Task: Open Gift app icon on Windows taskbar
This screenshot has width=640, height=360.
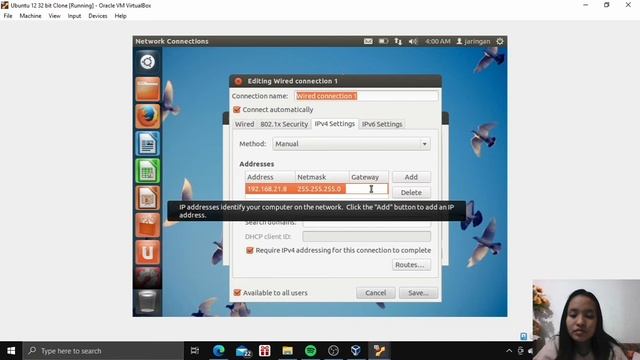Action: (265, 351)
